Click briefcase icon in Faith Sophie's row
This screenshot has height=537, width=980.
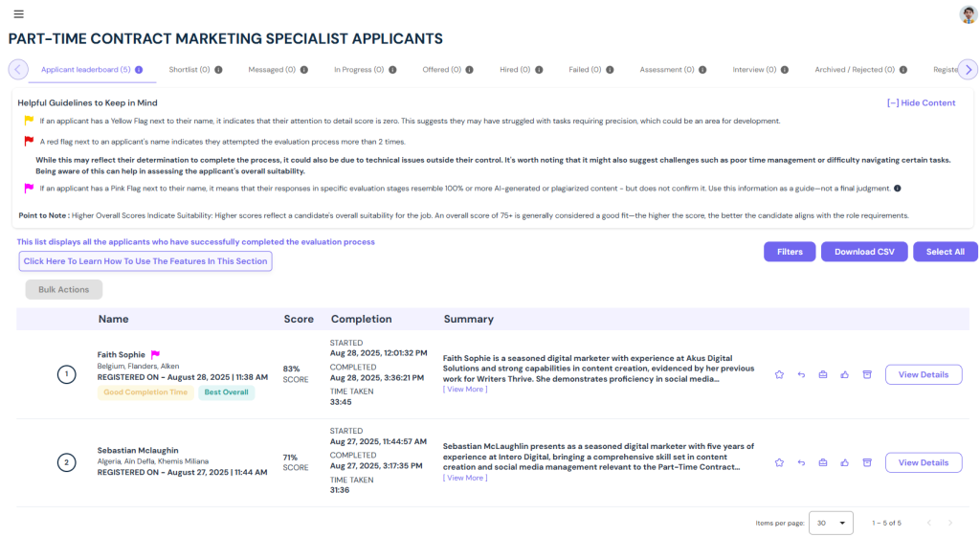click(x=823, y=374)
